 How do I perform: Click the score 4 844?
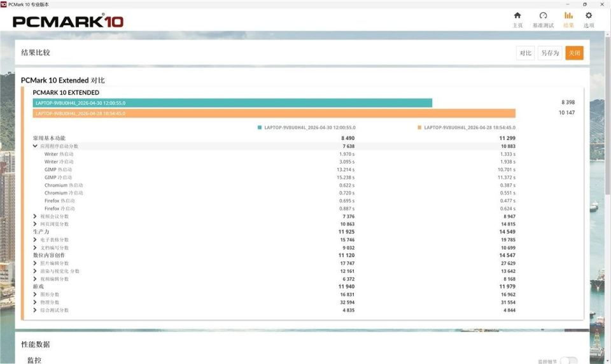[509, 310]
